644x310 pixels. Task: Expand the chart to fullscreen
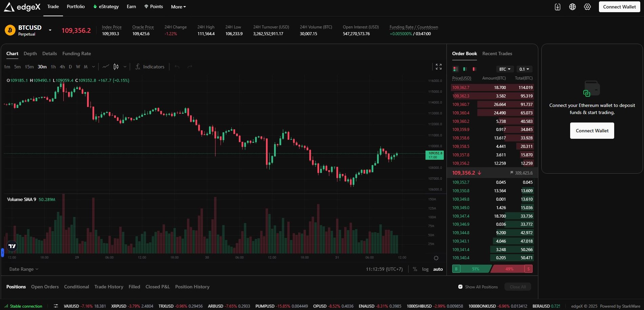pos(438,67)
